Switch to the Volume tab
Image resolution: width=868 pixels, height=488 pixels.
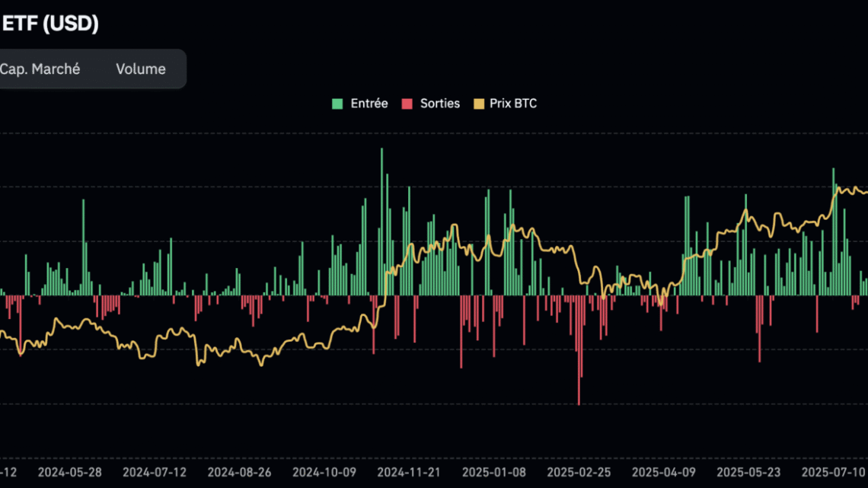point(140,69)
